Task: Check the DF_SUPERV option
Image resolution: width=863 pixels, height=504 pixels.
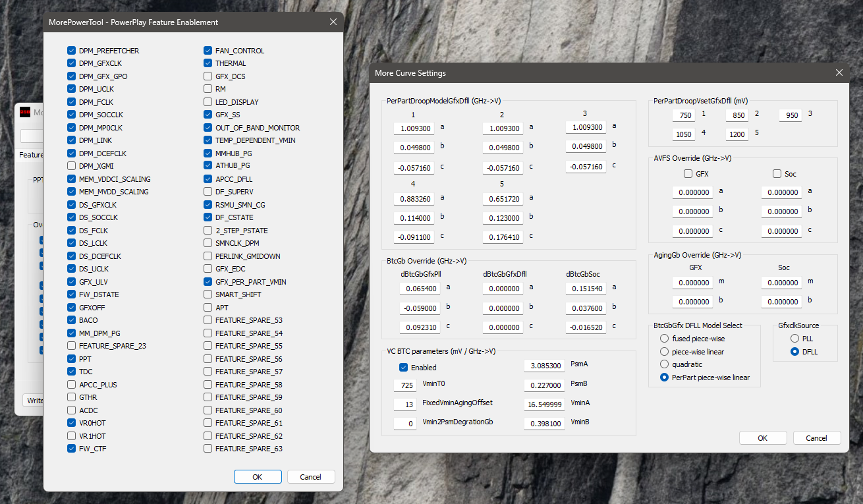Action: pyautogui.click(x=208, y=192)
